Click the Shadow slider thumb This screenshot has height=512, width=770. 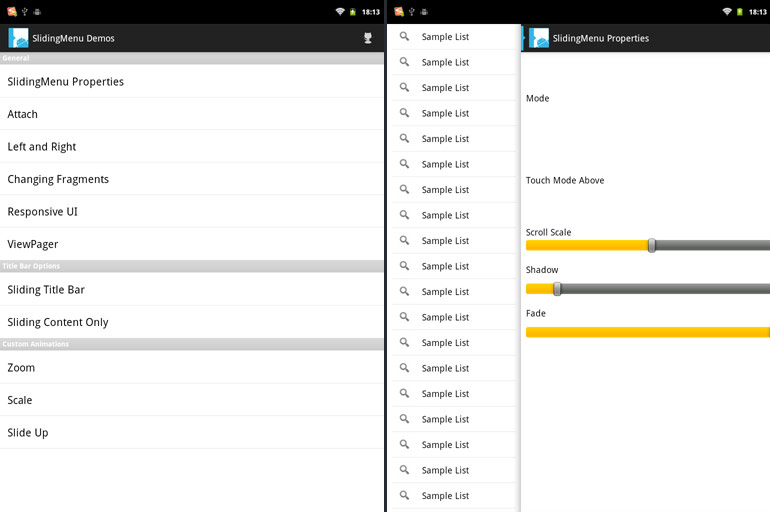tap(557, 289)
